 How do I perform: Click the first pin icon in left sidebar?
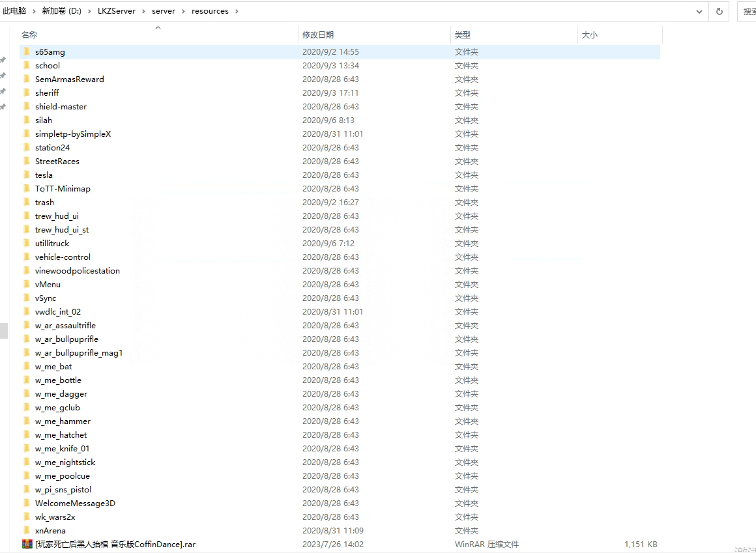coord(3,60)
